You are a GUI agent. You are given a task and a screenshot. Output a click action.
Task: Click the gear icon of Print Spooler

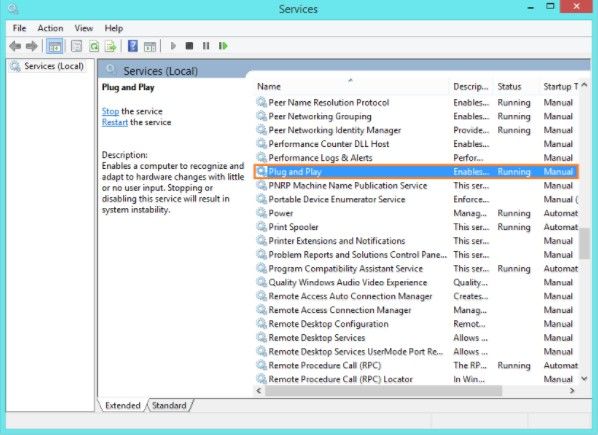pos(261,227)
